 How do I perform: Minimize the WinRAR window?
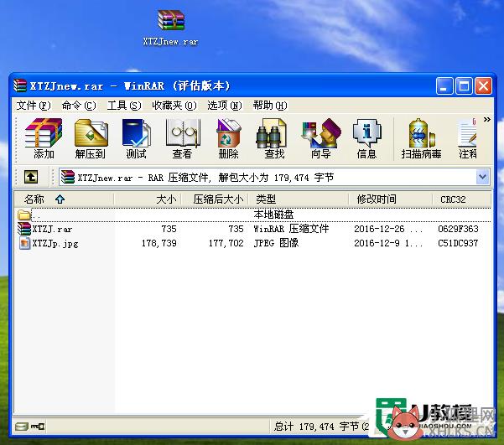[444, 86]
